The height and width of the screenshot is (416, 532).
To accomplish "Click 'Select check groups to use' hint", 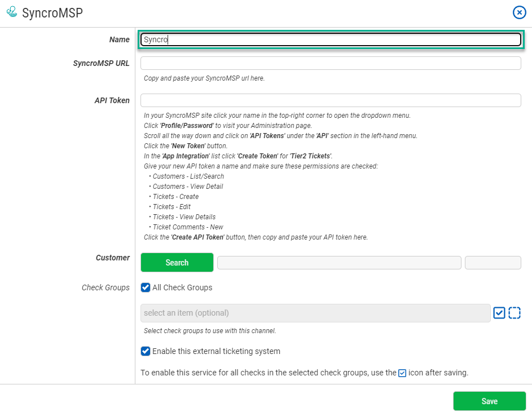I will (210, 331).
